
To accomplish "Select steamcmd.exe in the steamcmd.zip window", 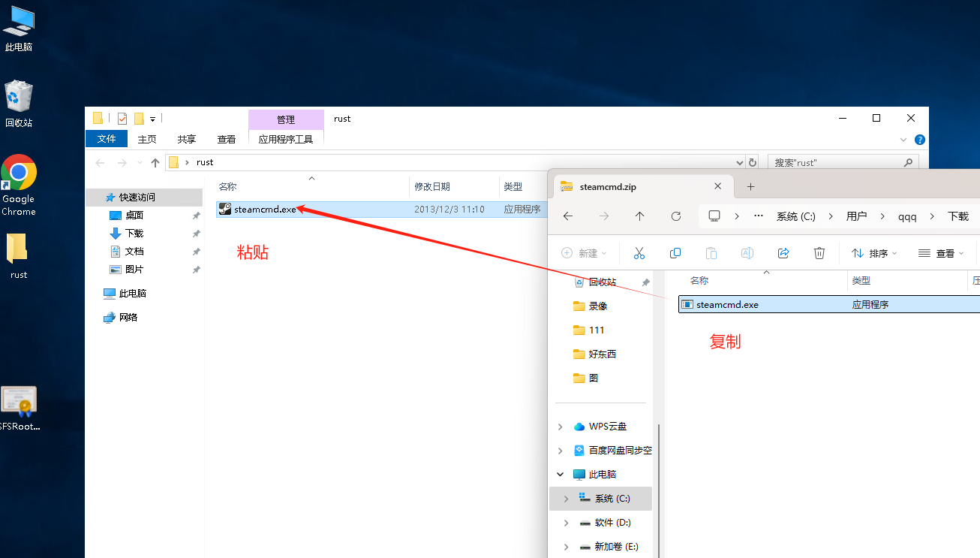I will pos(828,304).
